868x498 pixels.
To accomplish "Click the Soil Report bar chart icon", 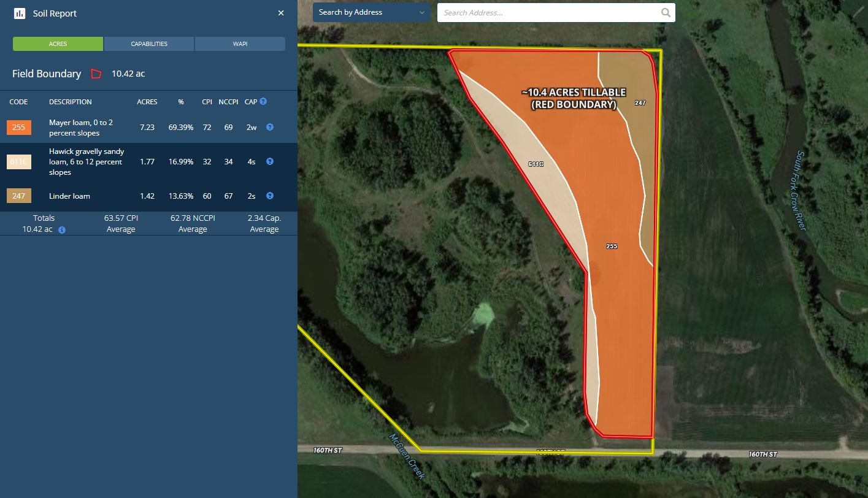I will point(19,13).
